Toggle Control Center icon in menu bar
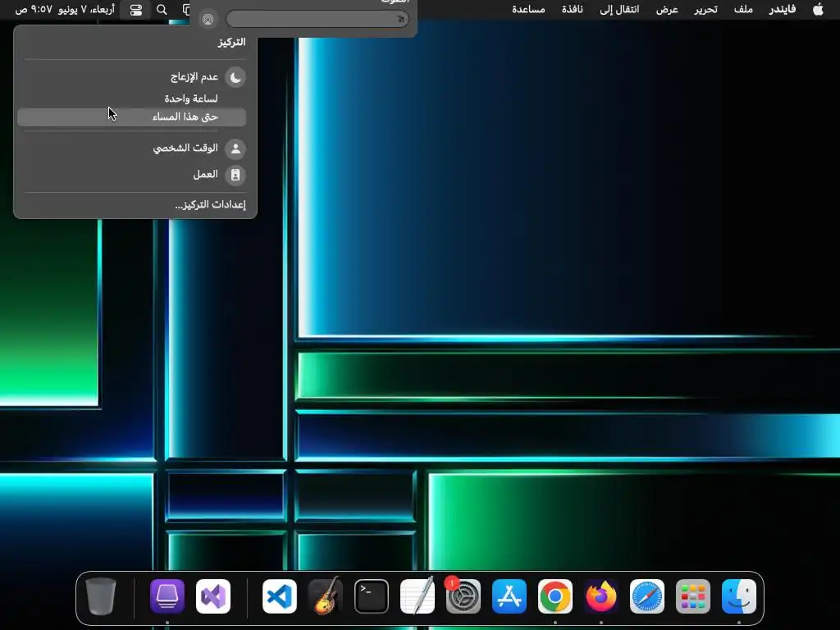This screenshot has width=840, height=630. pos(136,10)
